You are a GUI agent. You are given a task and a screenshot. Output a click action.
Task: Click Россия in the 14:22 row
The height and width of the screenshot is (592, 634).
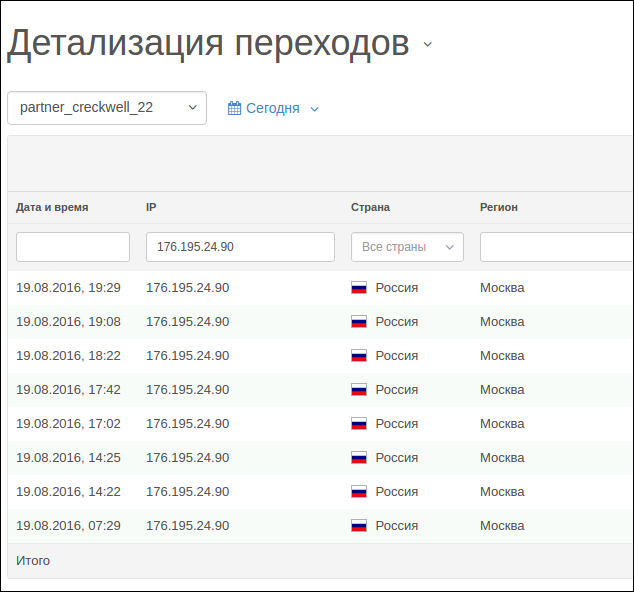pyautogui.click(x=397, y=491)
